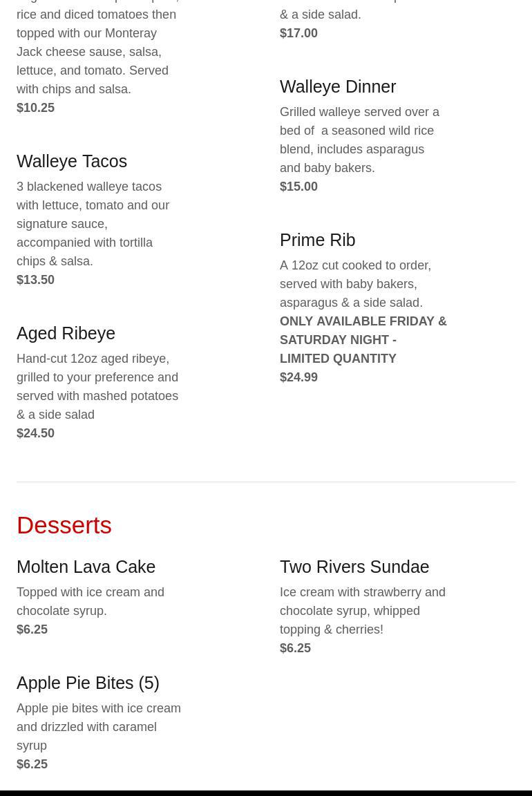Click the Two Rivers Sundae heading
Image resolution: width=532 pixels, height=796 pixels.
tap(354, 567)
